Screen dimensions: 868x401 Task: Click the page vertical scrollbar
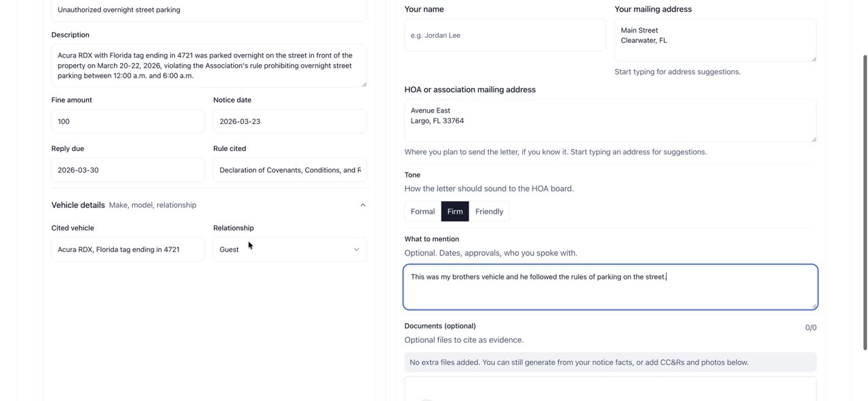coord(865,203)
